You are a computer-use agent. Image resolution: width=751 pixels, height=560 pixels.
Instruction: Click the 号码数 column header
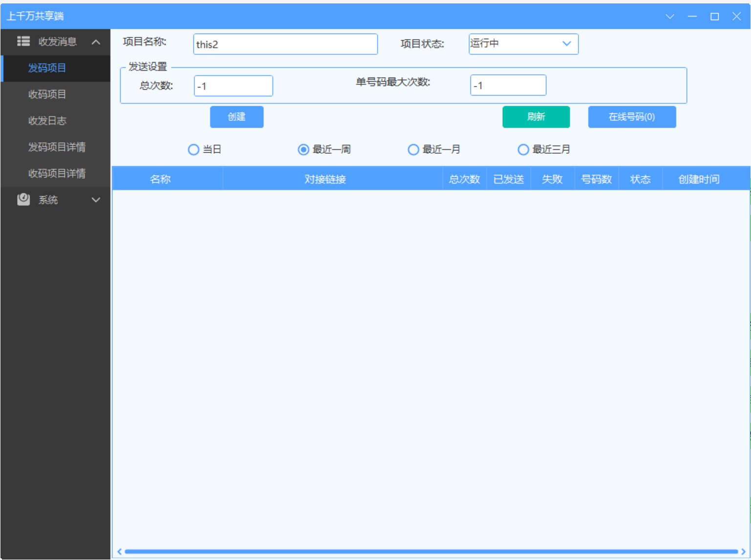[597, 179]
